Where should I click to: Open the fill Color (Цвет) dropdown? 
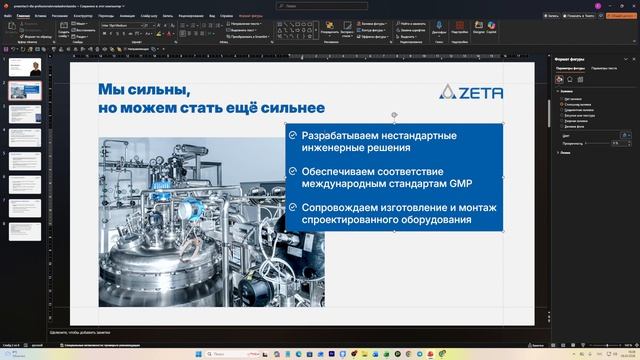tap(626, 135)
